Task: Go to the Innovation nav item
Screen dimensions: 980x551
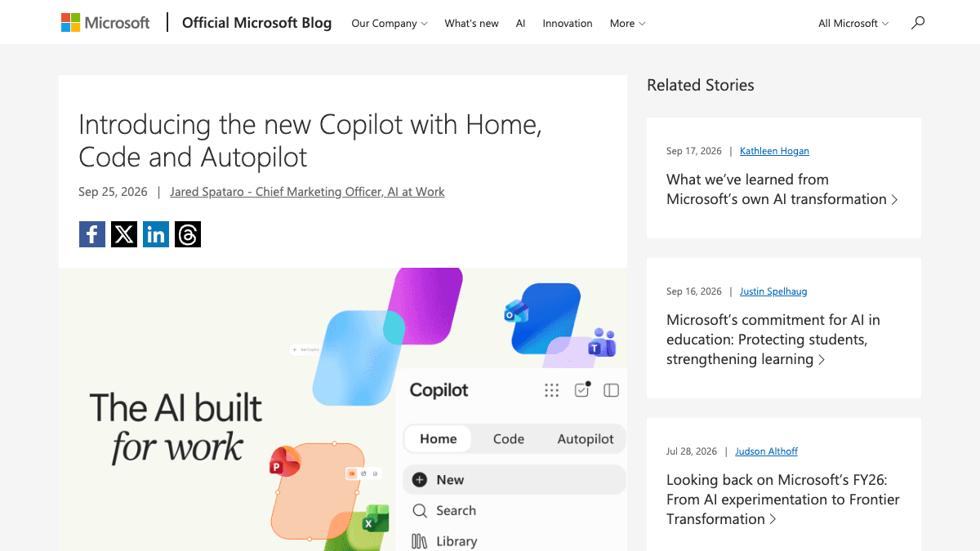Action: (x=568, y=23)
